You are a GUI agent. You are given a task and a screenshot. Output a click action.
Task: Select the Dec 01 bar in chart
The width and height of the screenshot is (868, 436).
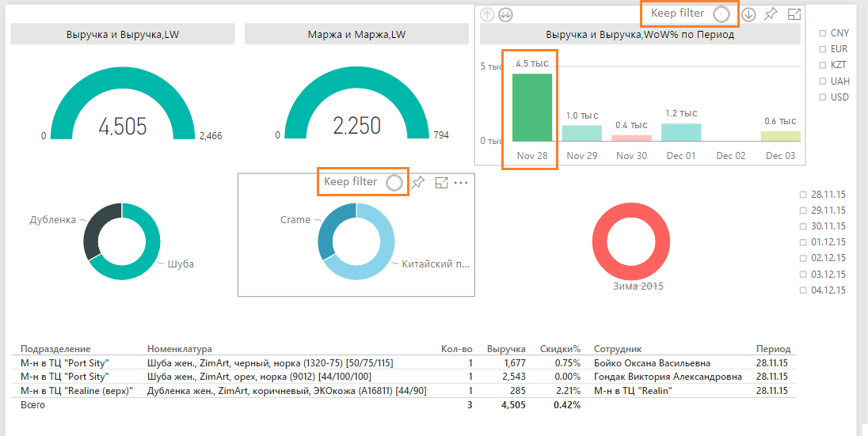[681, 132]
